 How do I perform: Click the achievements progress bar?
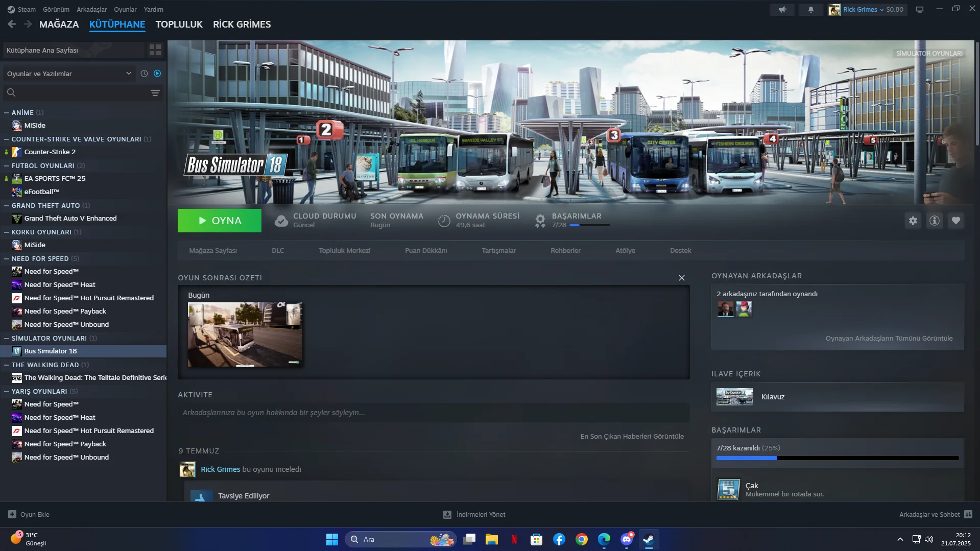pos(837,458)
